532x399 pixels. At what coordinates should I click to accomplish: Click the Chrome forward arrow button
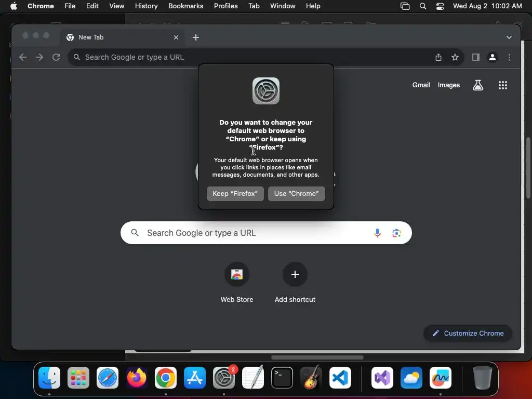(39, 57)
